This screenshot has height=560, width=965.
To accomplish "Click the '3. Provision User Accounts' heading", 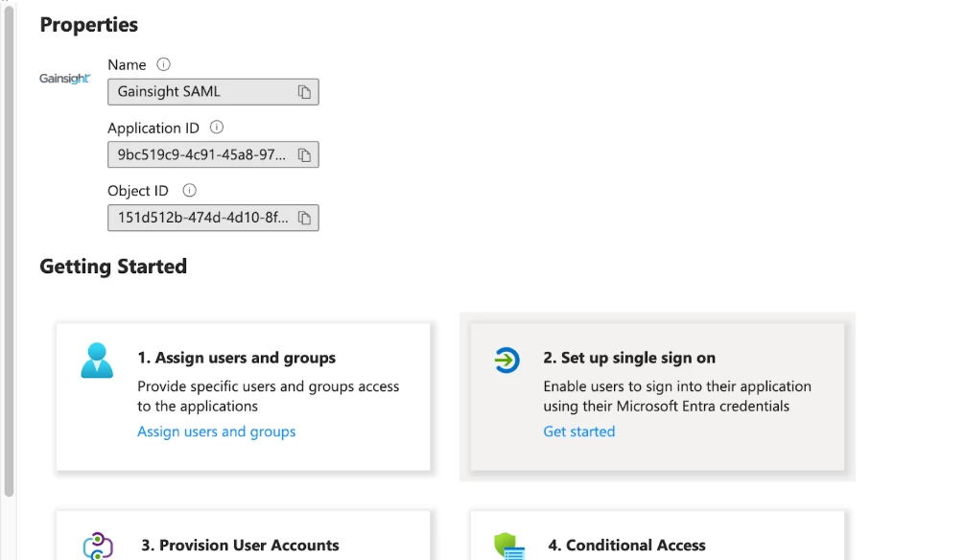I will [x=240, y=546].
